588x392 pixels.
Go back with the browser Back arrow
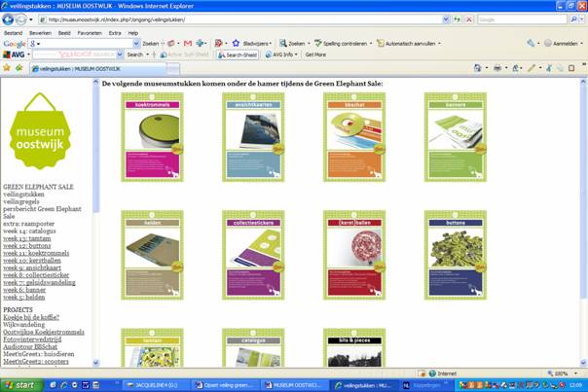[8, 19]
